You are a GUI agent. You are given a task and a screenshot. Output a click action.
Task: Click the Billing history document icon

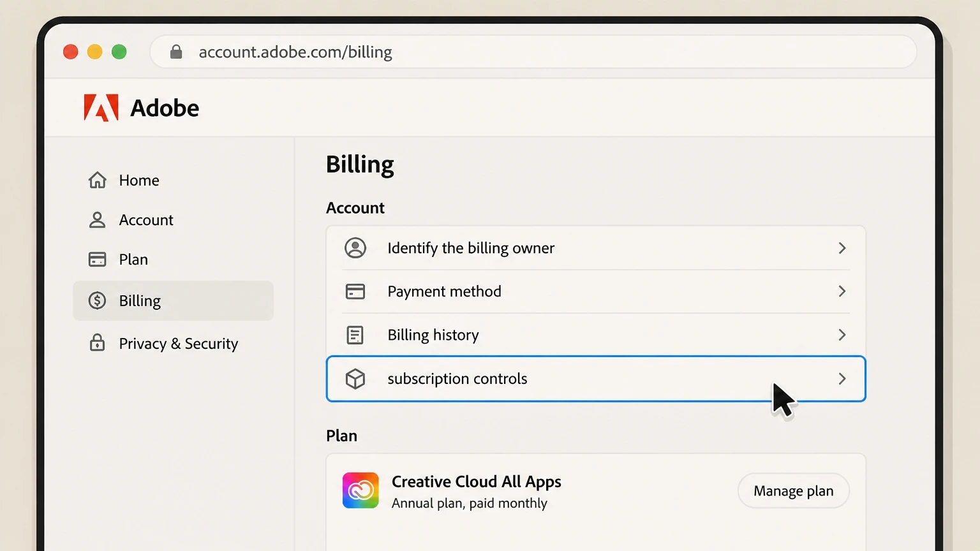(355, 335)
